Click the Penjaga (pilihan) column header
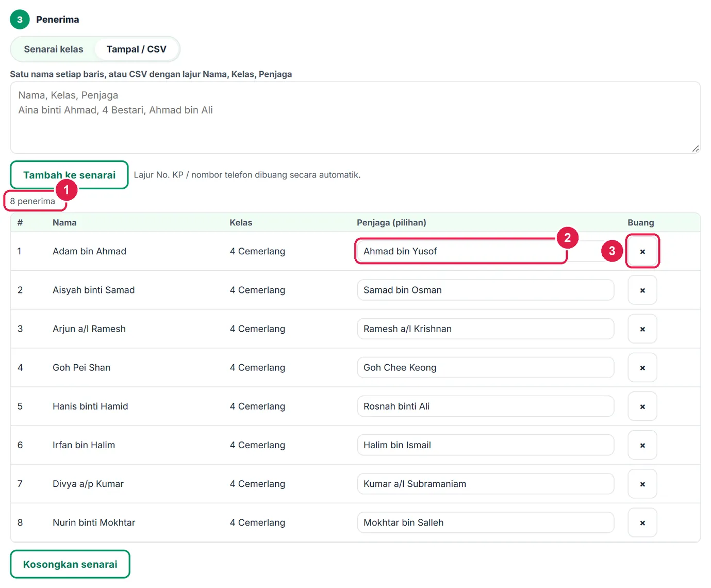Screen dimensions: 711x588 pyautogui.click(x=391, y=222)
